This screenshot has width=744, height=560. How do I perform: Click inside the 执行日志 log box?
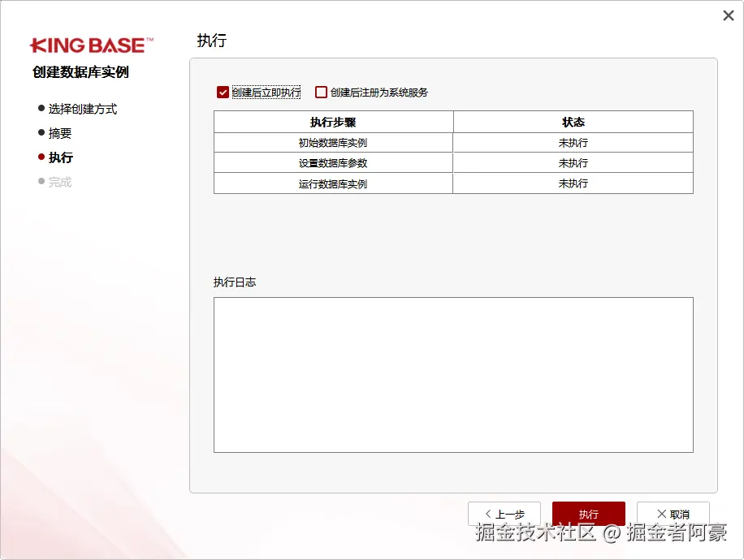pos(453,375)
